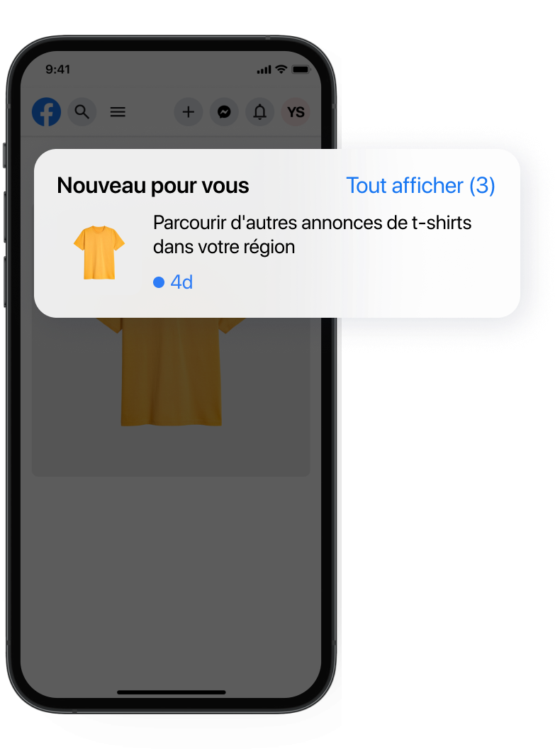The image size is (560, 749).
Task: Click the 9:41 status bar clock
Action: pos(57,70)
